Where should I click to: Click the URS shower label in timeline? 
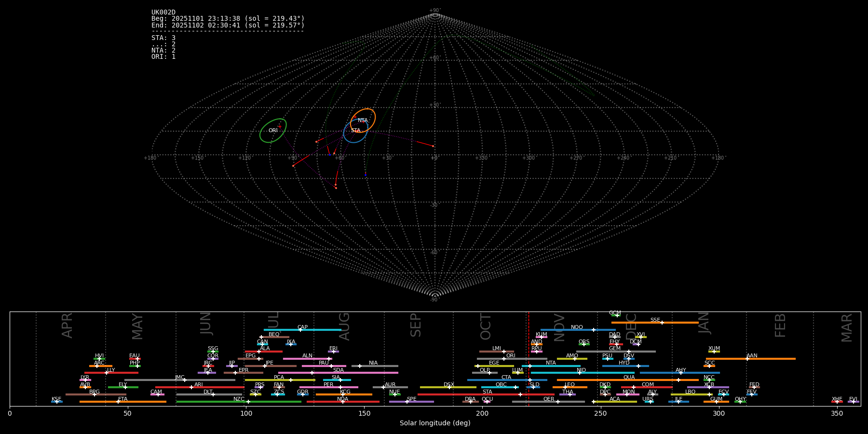(648, 399)
